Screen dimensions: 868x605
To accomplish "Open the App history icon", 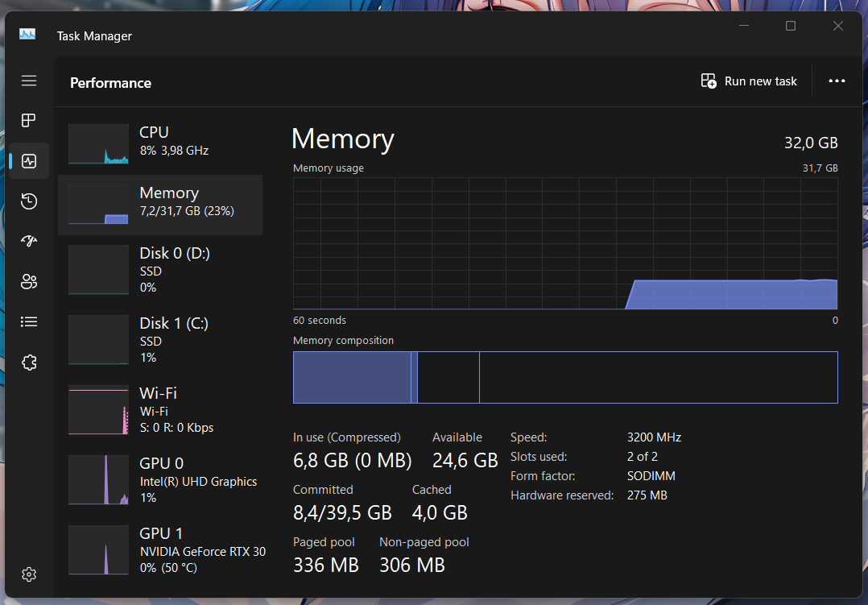I will (29, 201).
